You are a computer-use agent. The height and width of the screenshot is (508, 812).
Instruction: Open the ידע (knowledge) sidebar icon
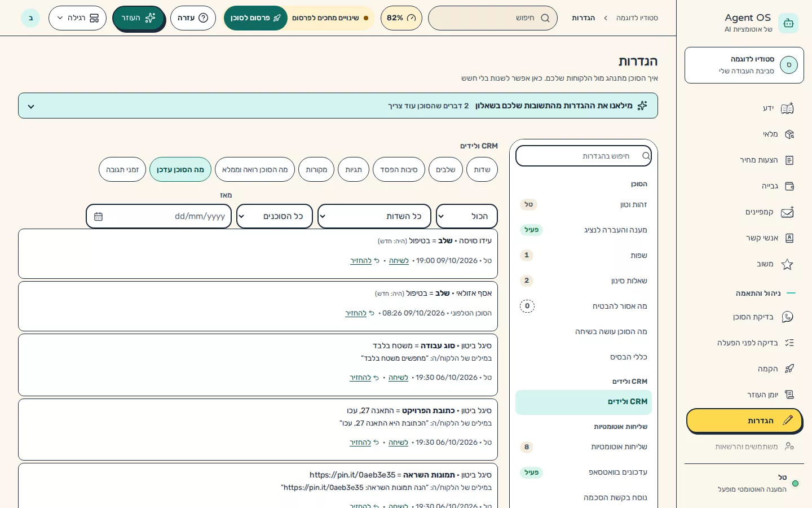click(x=787, y=108)
